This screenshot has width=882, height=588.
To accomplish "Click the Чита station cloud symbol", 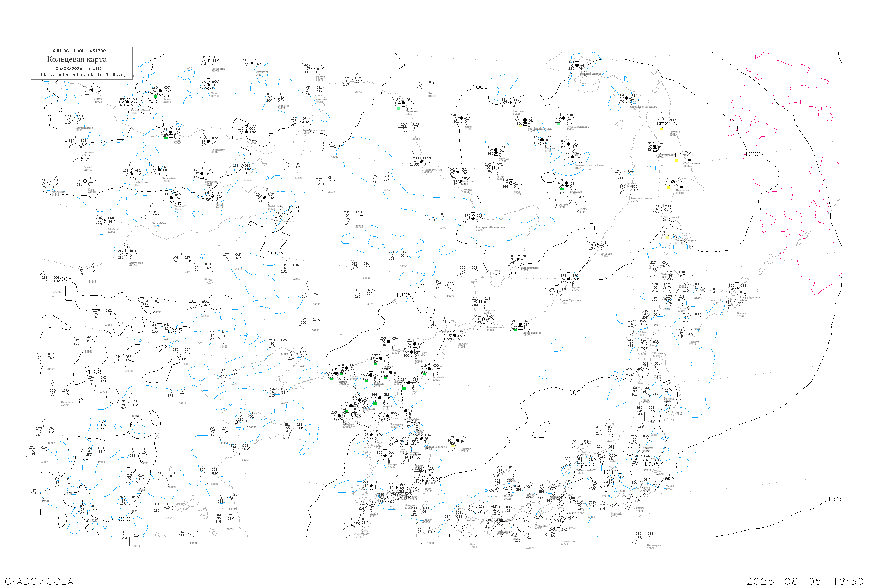I will click(x=208, y=85).
